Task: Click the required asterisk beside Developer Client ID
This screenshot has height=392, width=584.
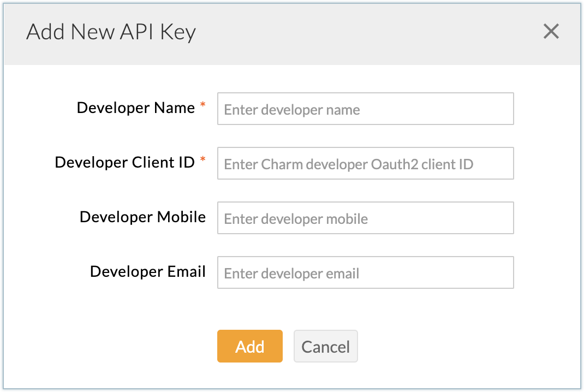Action: [x=203, y=161]
